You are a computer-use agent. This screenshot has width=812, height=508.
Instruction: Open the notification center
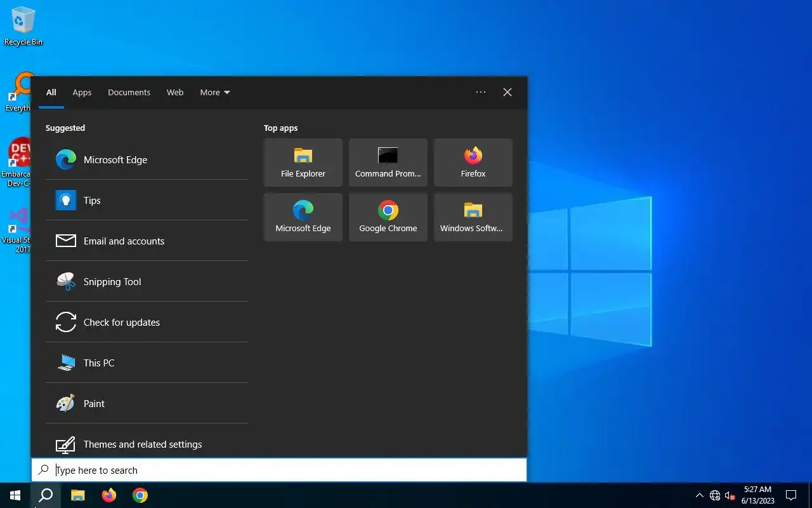[791, 495]
